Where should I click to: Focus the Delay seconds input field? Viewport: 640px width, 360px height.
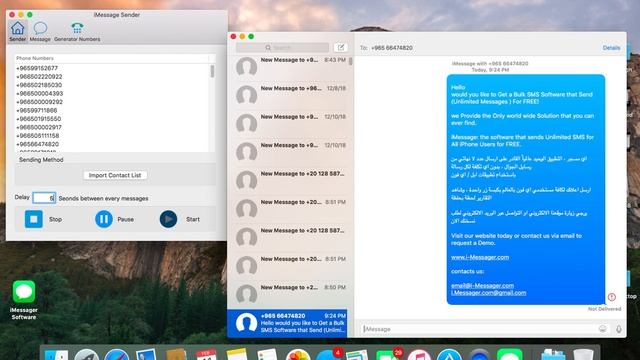(44, 198)
